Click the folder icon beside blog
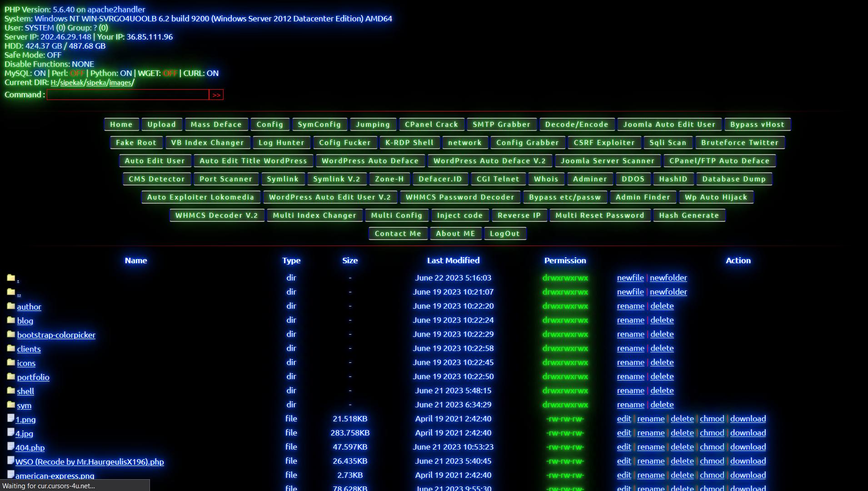Image resolution: width=868 pixels, height=491 pixels. pos(11,320)
